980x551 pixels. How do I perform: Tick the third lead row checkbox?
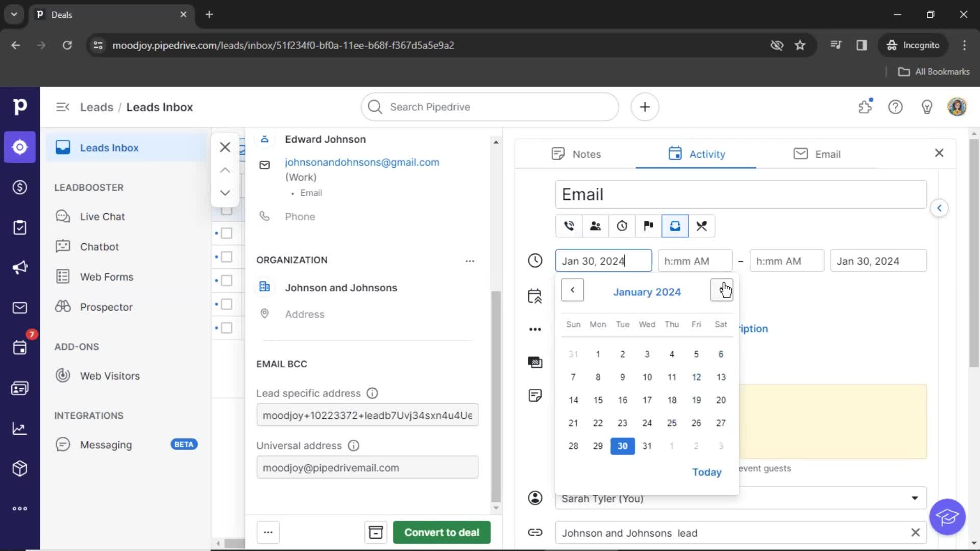coord(227,281)
